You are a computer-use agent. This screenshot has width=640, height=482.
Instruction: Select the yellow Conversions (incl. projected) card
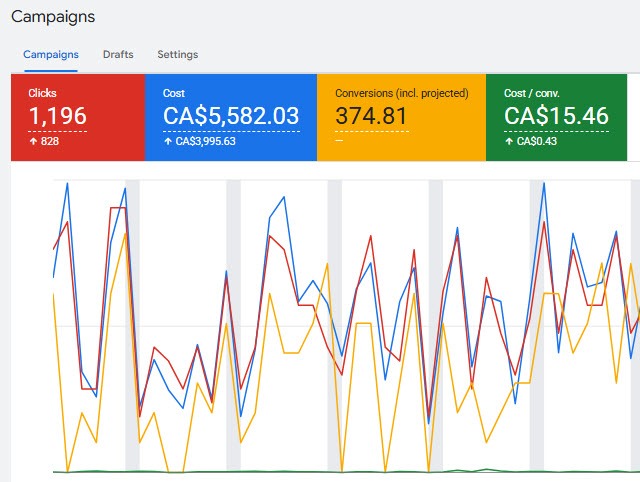coord(401,118)
